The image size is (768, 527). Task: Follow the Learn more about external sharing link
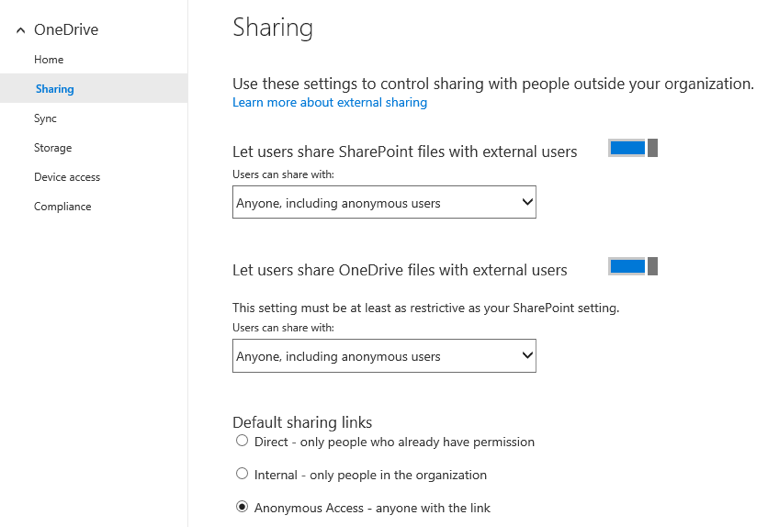(x=330, y=102)
